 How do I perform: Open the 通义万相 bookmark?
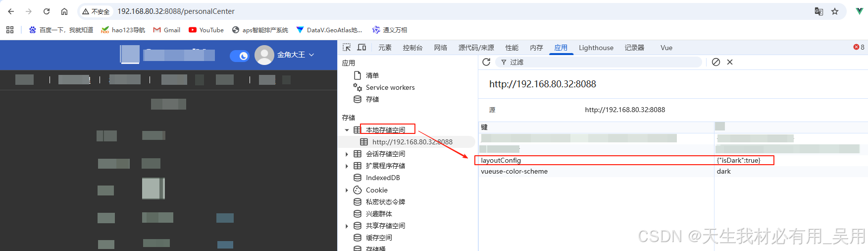click(390, 30)
